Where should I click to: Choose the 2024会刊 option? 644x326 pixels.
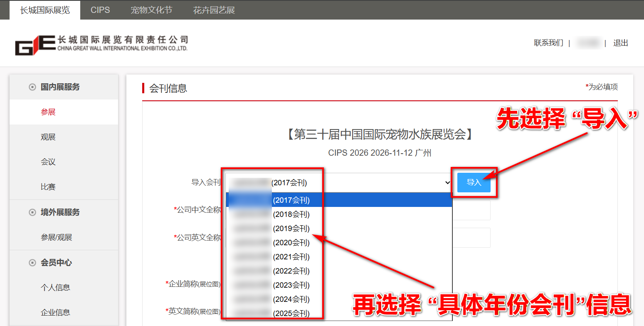tap(339, 299)
